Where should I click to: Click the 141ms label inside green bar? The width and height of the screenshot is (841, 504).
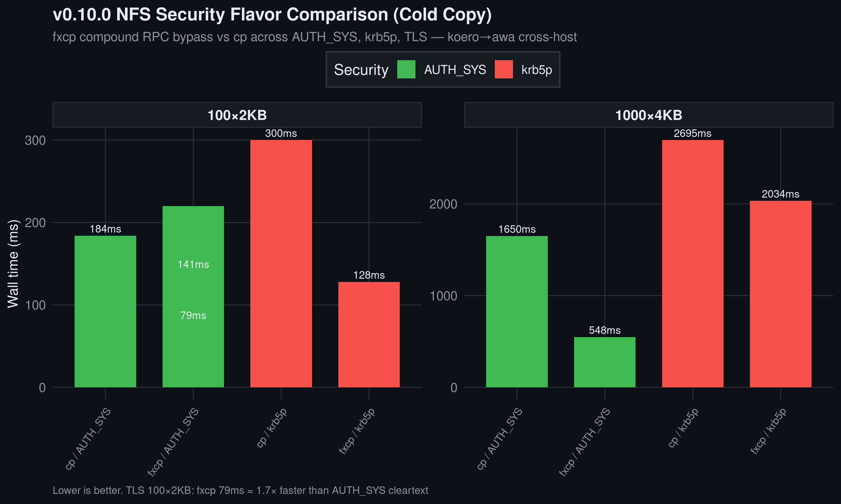tap(193, 264)
